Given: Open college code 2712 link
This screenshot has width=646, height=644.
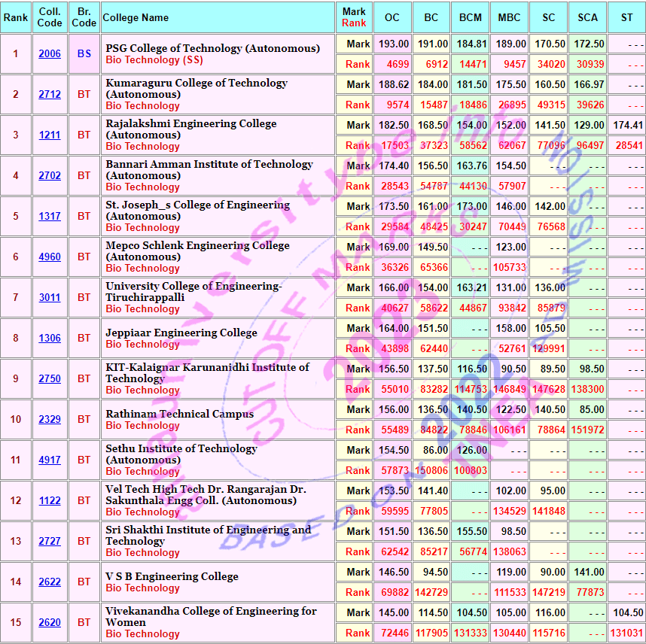Looking at the screenshot, I should 50,95.
